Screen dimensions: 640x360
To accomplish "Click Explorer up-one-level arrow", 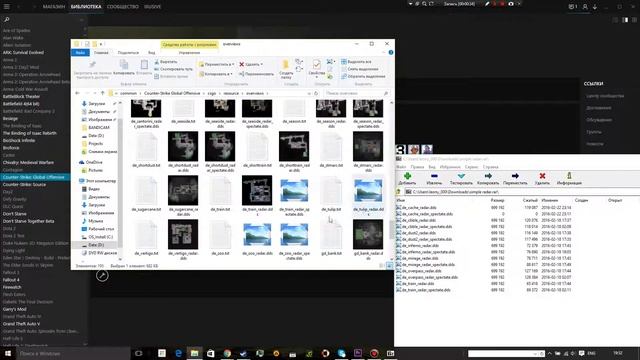I will [103, 93].
